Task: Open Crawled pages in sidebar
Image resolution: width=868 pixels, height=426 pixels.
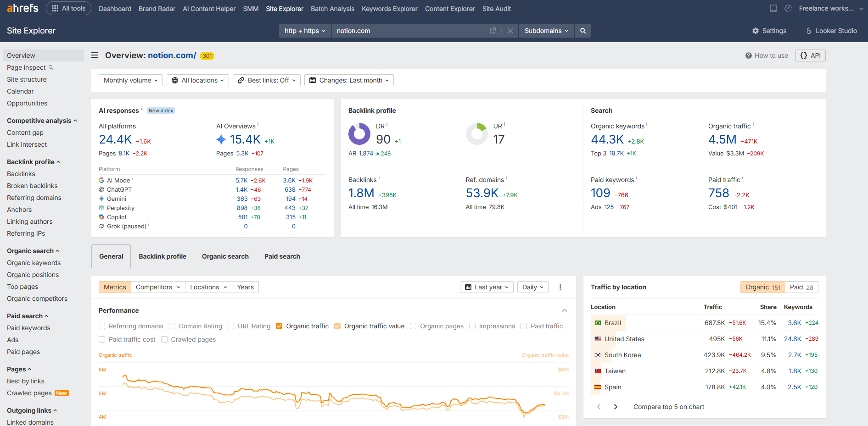Action: (29, 393)
